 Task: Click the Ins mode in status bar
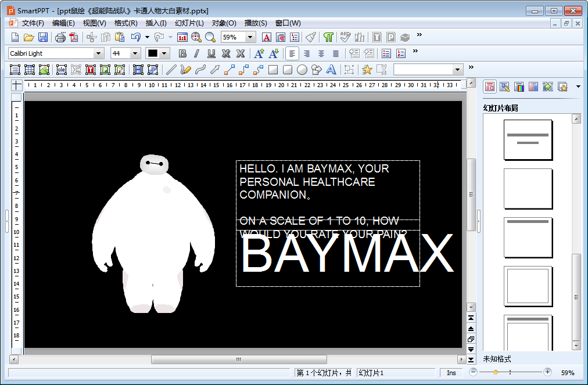click(x=451, y=373)
